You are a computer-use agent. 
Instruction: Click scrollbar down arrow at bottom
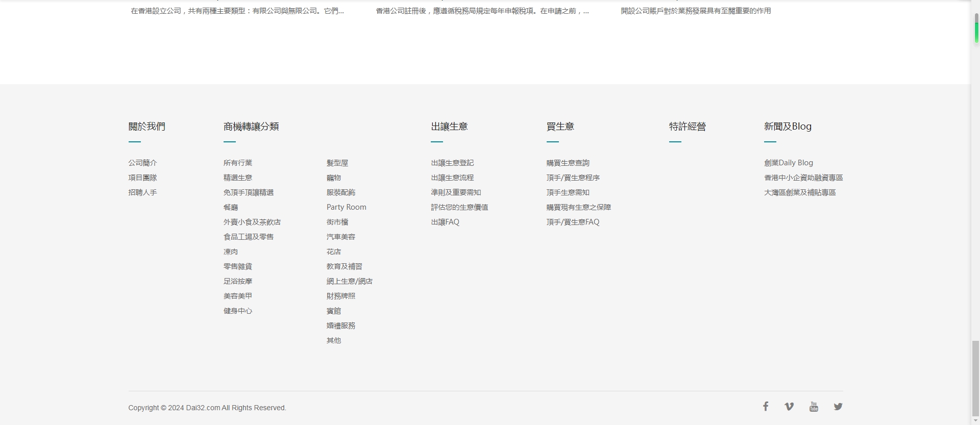(x=975, y=421)
